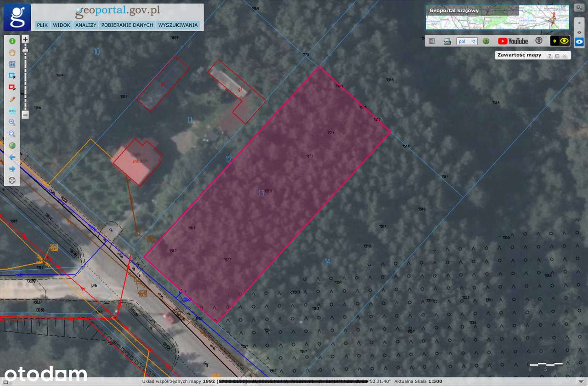This screenshot has height=386, width=588.
Task: Select the smallest eye view size
Action: coord(579,22)
